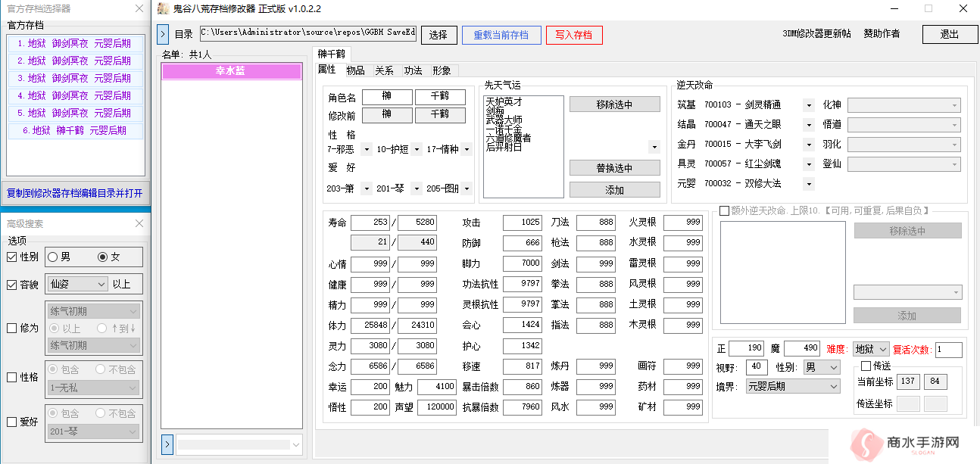Viewport: 980px width, 464px height.
Task: Click the 退出 button
Action: coord(950,34)
